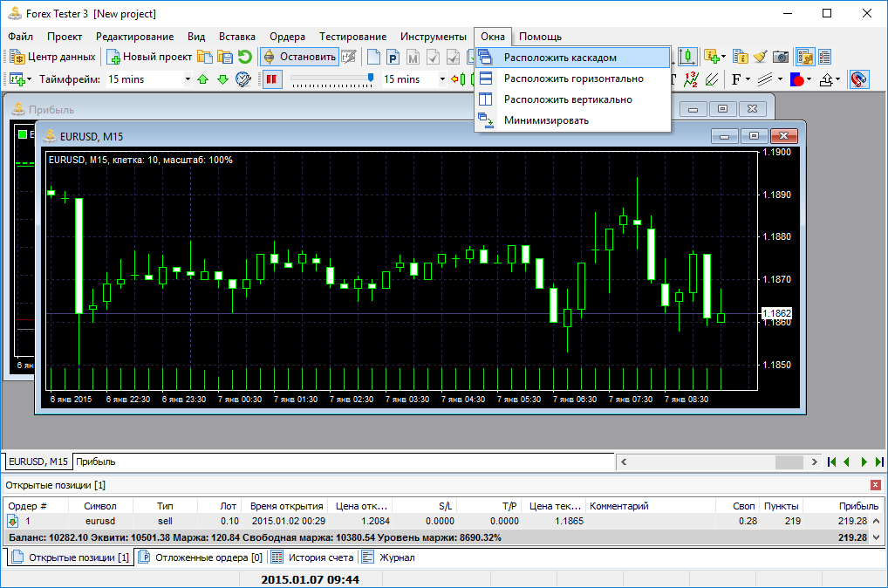The image size is (888, 588).
Task: Expand the line style dropdown arrow
Action: pyautogui.click(x=779, y=79)
